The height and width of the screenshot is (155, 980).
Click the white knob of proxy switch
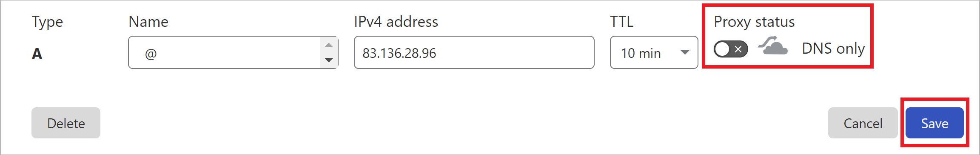(722, 49)
